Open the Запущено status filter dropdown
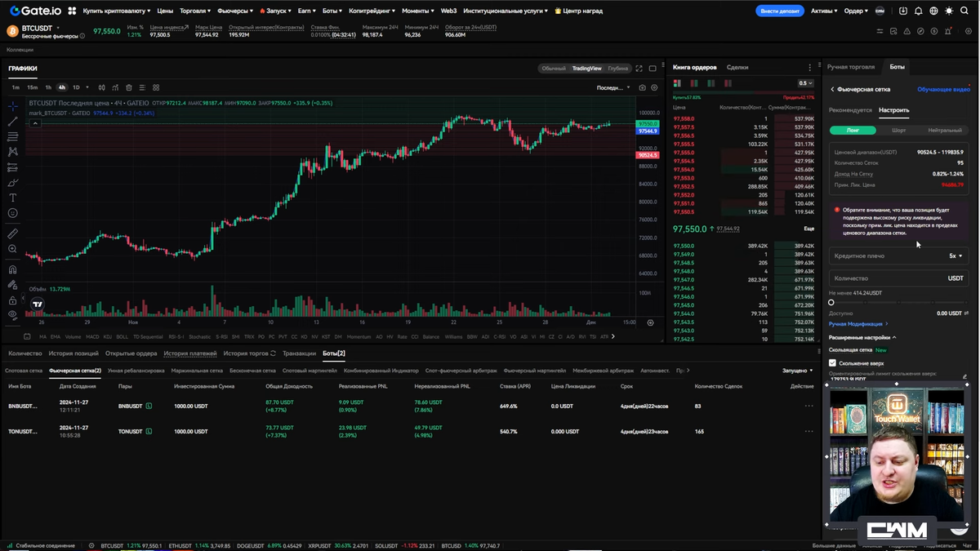 (x=797, y=371)
